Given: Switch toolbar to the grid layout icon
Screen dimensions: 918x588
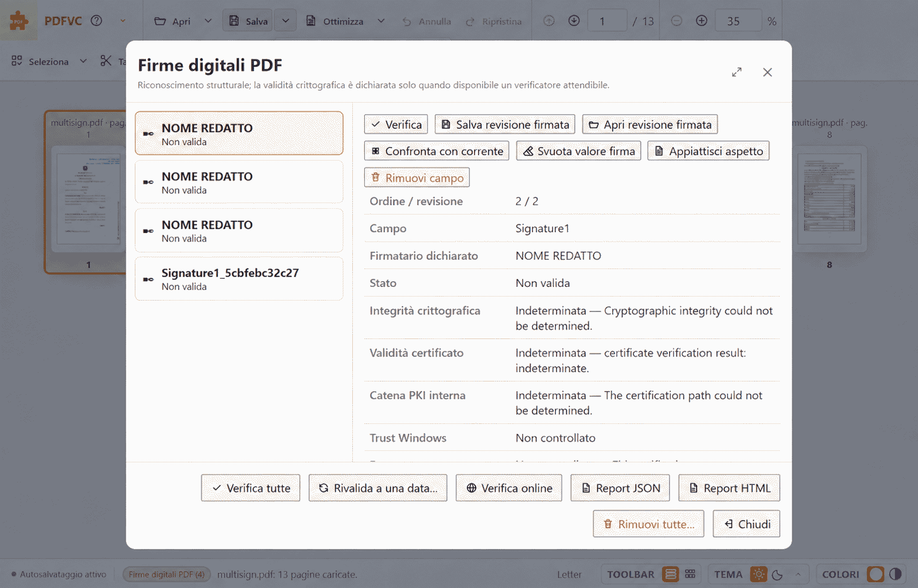Looking at the screenshot, I should [x=690, y=574].
